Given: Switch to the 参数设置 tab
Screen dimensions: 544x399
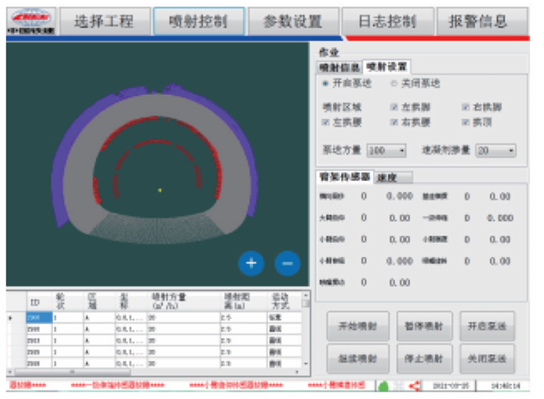Looking at the screenshot, I should tap(293, 22).
